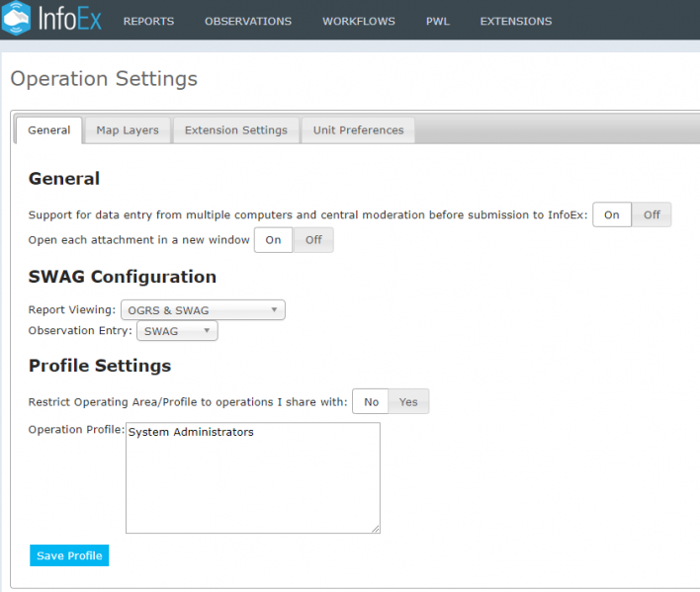Screen dimensions: 700x592
Task: Open the EXTENSIONS menu
Action: click(516, 22)
